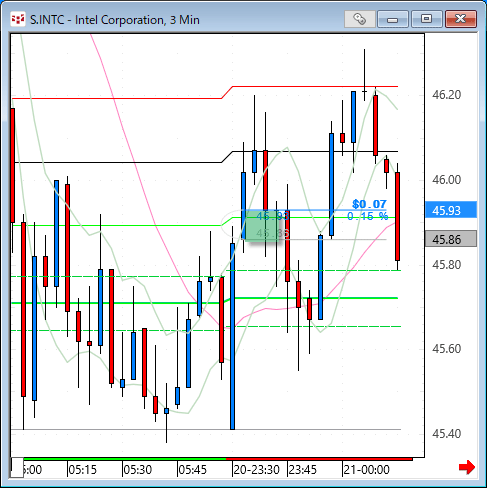Click the 05:45 time axis label

193,470
